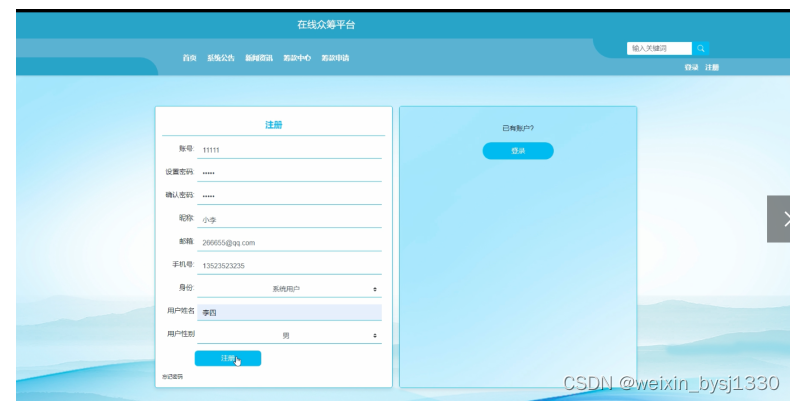Open 新闻资讯 navigation item
Image resolution: width=795 pixels, height=403 pixels.
259,58
